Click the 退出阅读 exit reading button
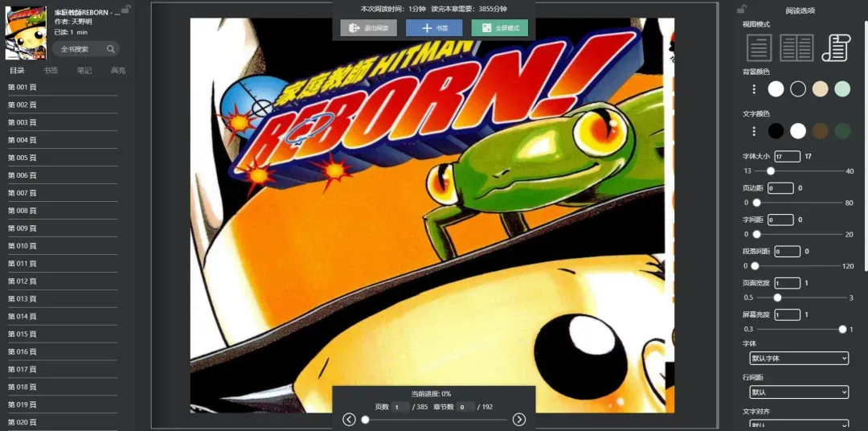868x431 pixels. (x=369, y=27)
